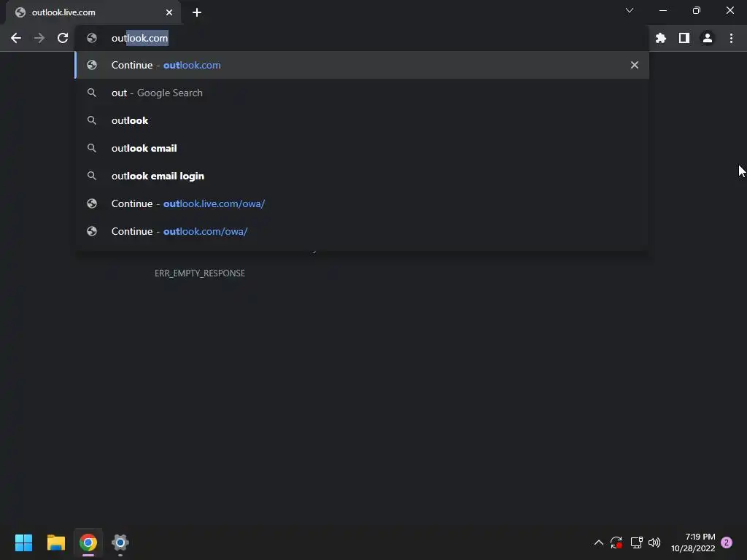The width and height of the screenshot is (747, 560).
Task: Click the globe icon in address bar
Action: click(x=92, y=38)
